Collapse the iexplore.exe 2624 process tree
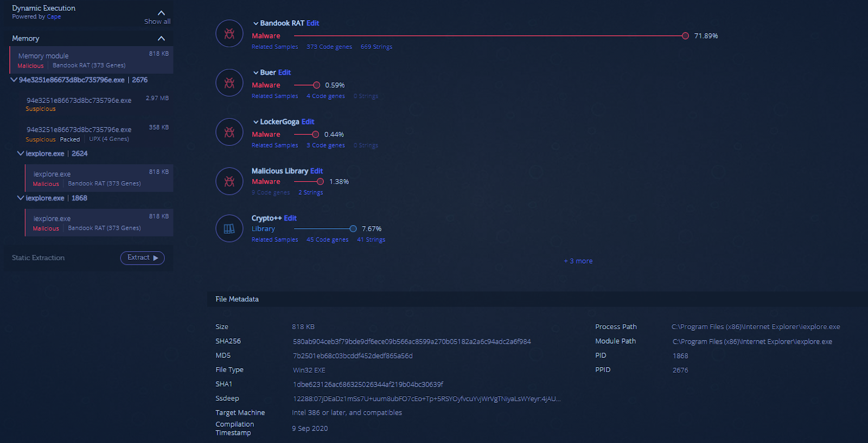868x443 pixels. pos(21,153)
